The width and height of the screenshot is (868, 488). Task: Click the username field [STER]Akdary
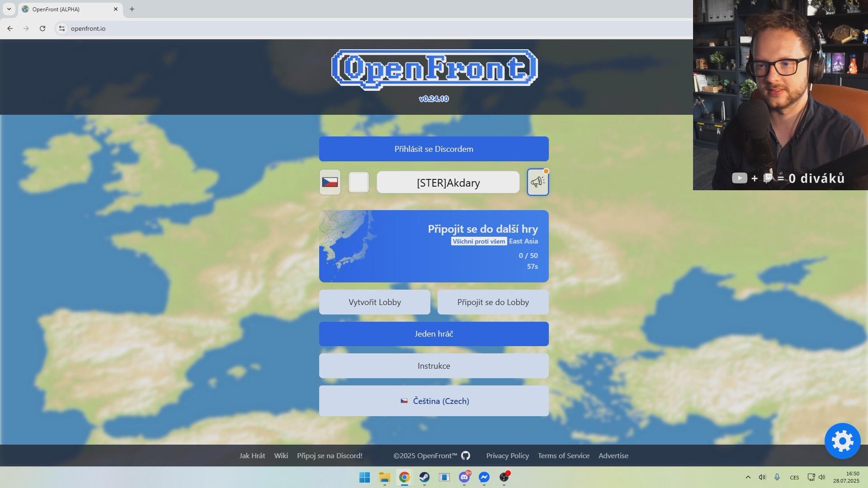coord(448,182)
